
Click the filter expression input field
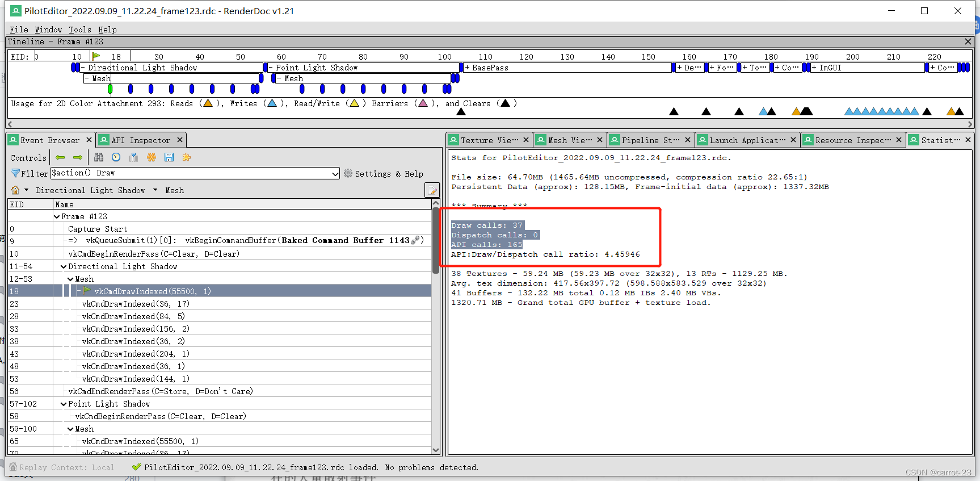pyautogui.click(x=191, y=173)
